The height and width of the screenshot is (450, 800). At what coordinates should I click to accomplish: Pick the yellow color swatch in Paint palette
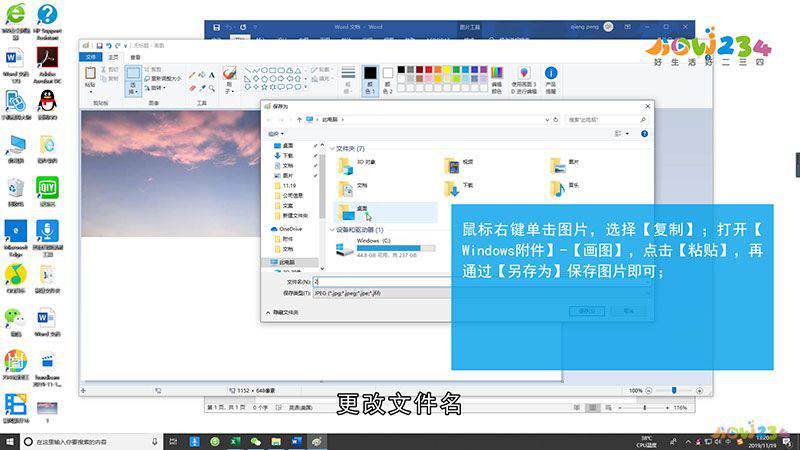click(x=447, y=70)
